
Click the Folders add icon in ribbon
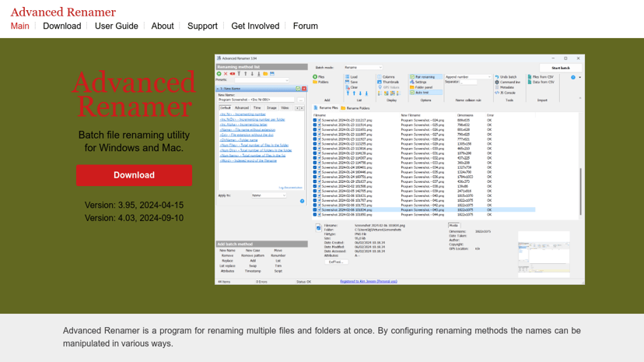tap(315, 83)
